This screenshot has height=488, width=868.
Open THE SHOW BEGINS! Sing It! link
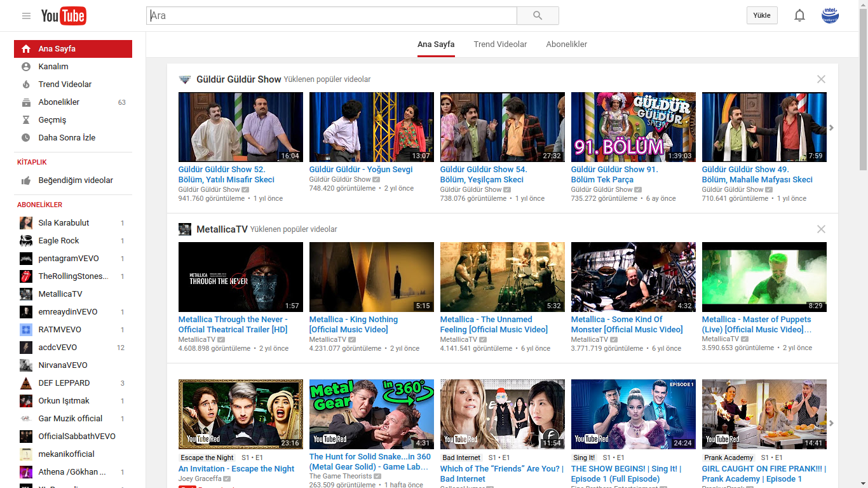pyautogui.click(x=627, y=474)
